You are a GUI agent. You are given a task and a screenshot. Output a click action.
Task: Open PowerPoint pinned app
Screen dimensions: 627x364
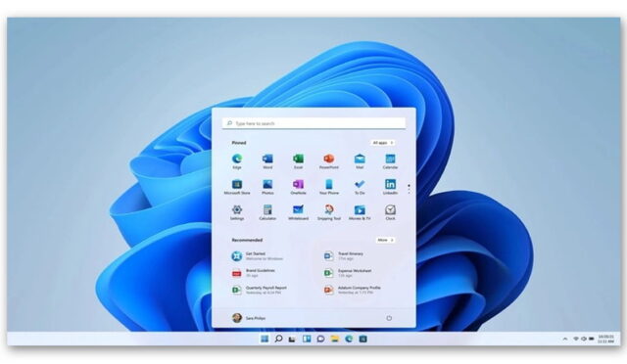point(329,161)
